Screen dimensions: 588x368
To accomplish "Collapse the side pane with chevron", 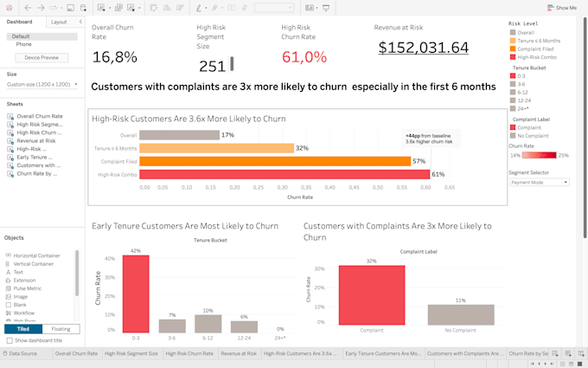I will (80, 22).
